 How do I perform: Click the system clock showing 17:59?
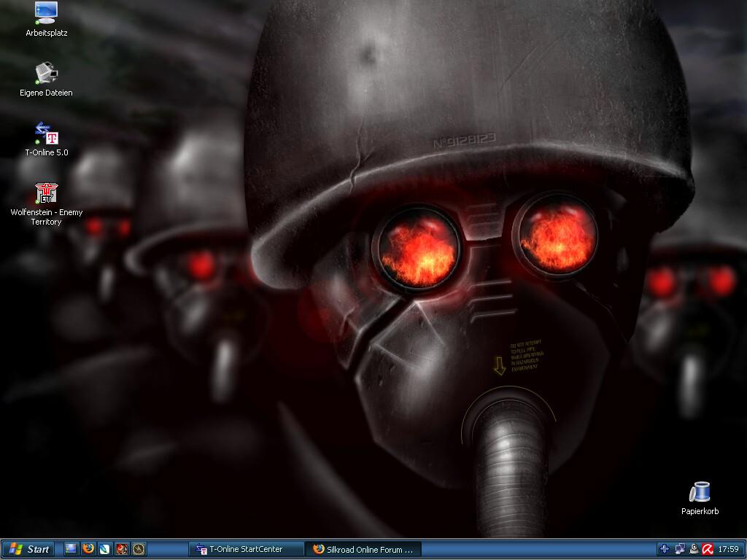[728, 549]
